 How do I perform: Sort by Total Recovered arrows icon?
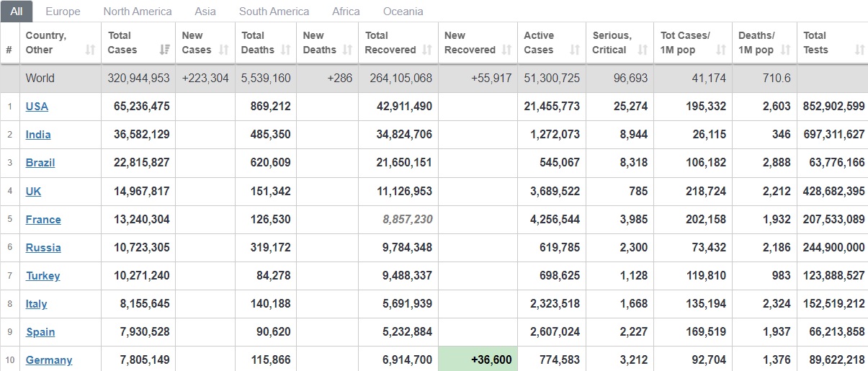click(426, 50)
